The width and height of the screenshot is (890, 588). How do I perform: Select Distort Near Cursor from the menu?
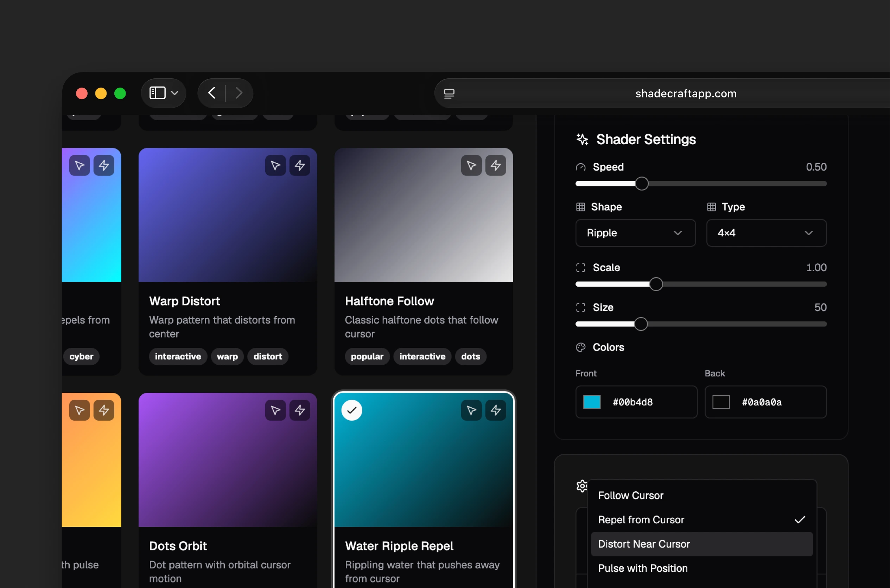(644, 544)
